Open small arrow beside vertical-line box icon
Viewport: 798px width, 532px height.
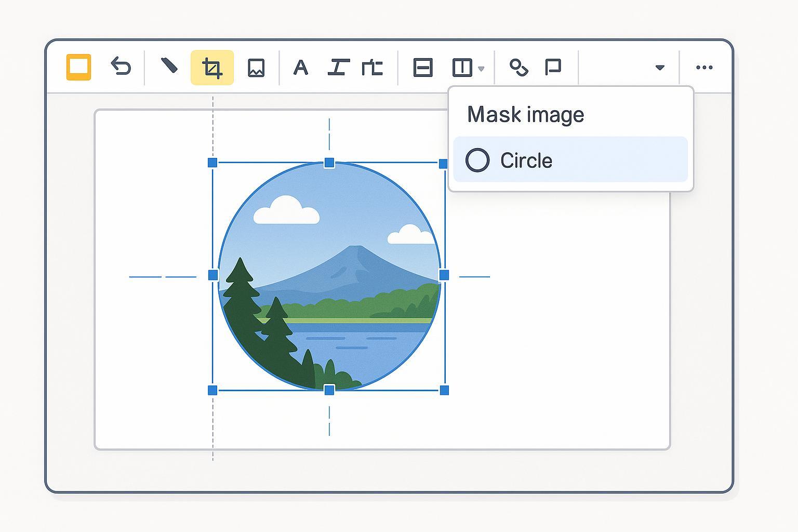481,69
